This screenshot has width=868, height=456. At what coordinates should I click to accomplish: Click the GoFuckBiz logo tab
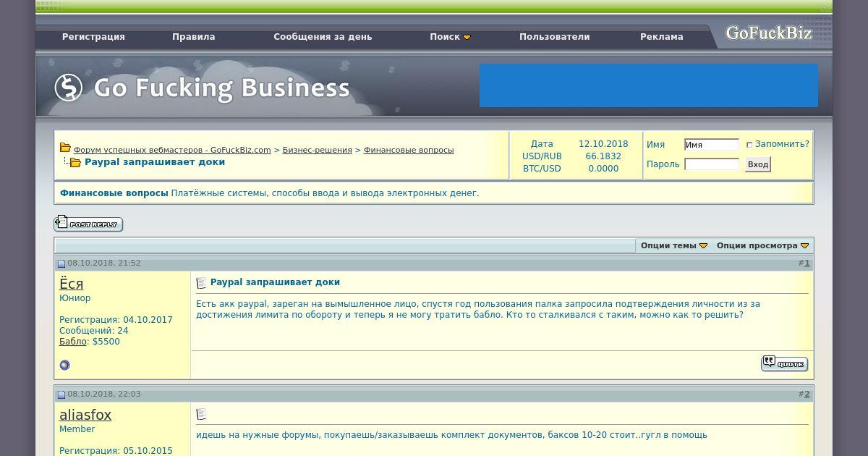coord(769,33)
